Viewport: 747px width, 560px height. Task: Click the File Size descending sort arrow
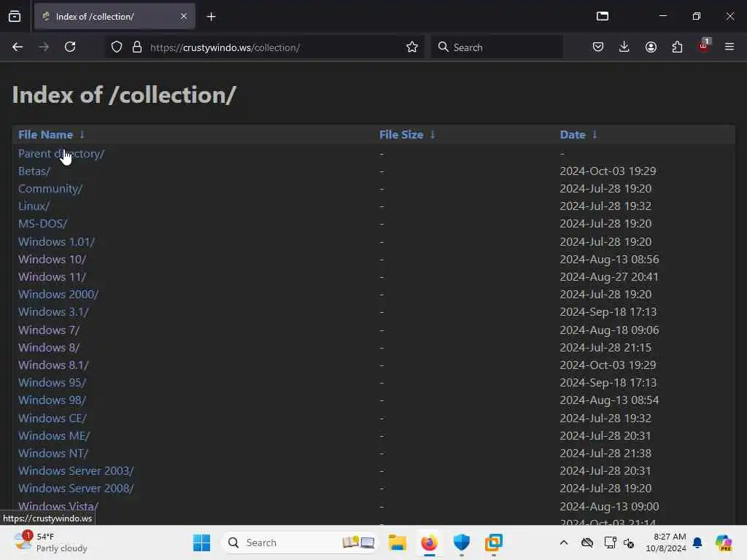[433, 135]
